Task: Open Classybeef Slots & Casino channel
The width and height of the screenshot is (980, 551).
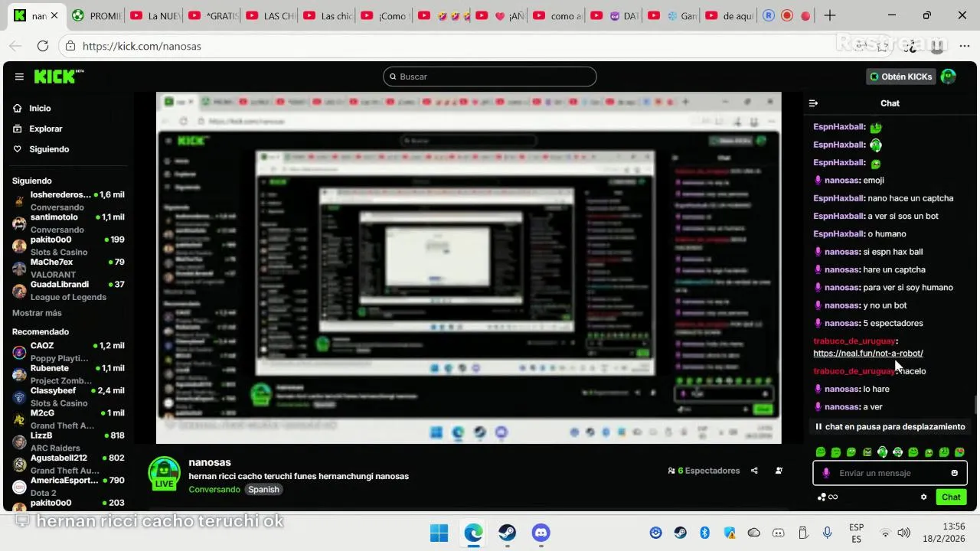Action: [68, 396]
